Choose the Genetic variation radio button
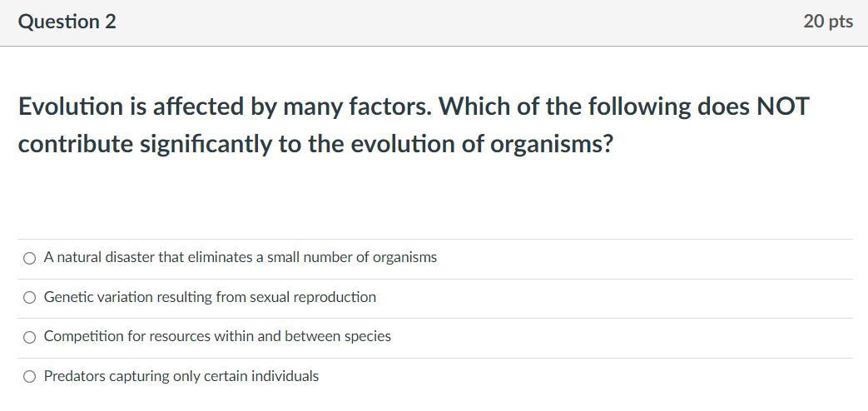Screen dimensions: 868x411 click(30, 298)
